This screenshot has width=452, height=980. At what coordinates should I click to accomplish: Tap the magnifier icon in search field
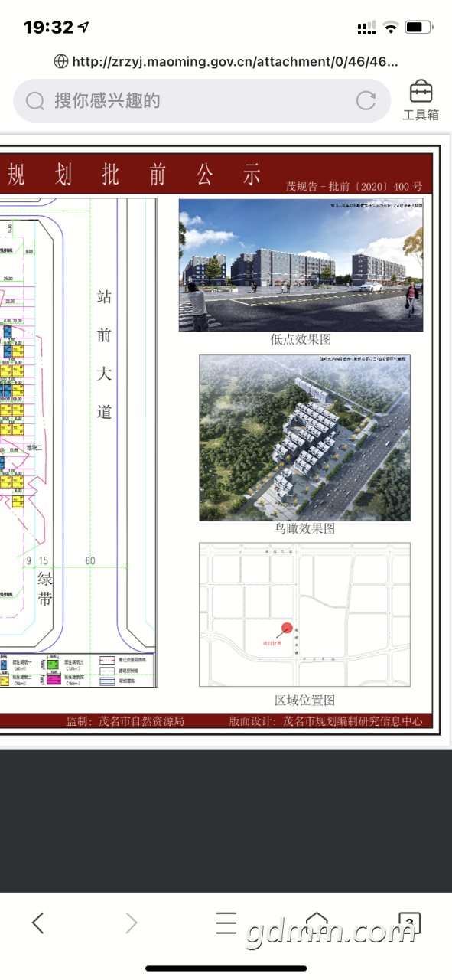tap(35, 100)
